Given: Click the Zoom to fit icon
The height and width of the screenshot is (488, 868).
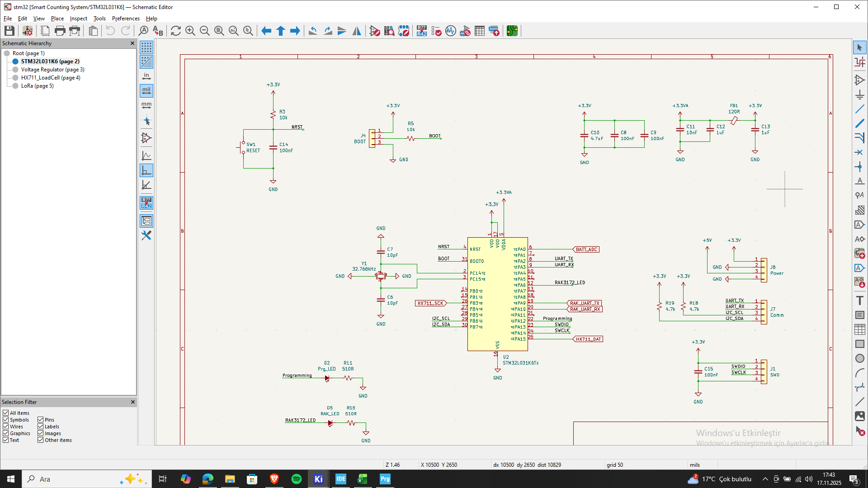Looking at the screenshot, I should pyautogui.click(x=219, y=31).
